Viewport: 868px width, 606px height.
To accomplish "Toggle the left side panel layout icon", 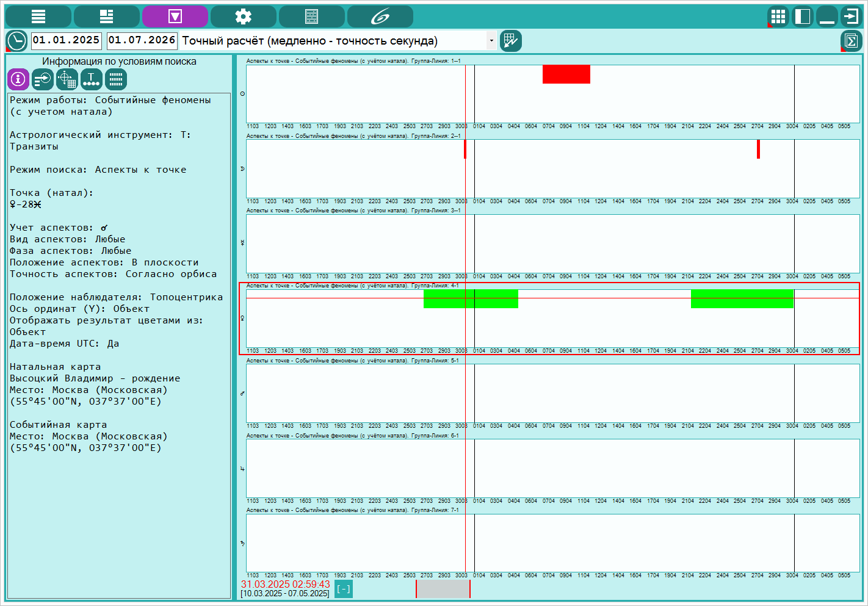I will [803, 16].
